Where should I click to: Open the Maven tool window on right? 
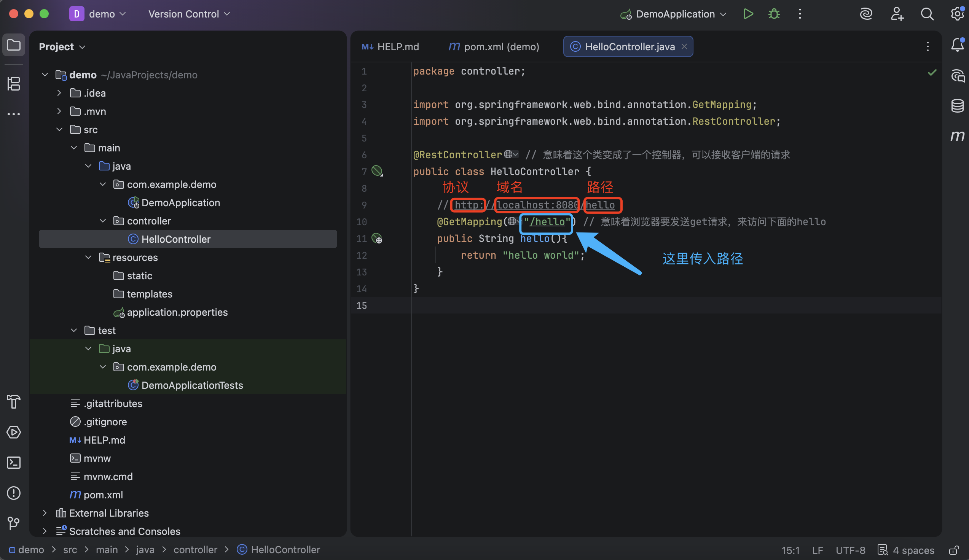(957, 136)
